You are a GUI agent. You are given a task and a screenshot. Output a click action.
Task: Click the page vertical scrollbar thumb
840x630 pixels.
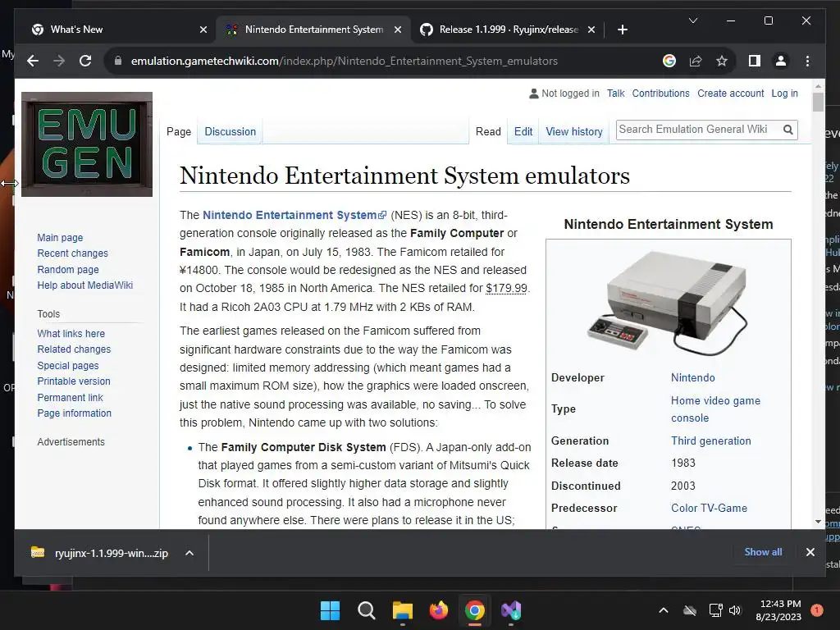pyautogui.click(x=818, y=102)
